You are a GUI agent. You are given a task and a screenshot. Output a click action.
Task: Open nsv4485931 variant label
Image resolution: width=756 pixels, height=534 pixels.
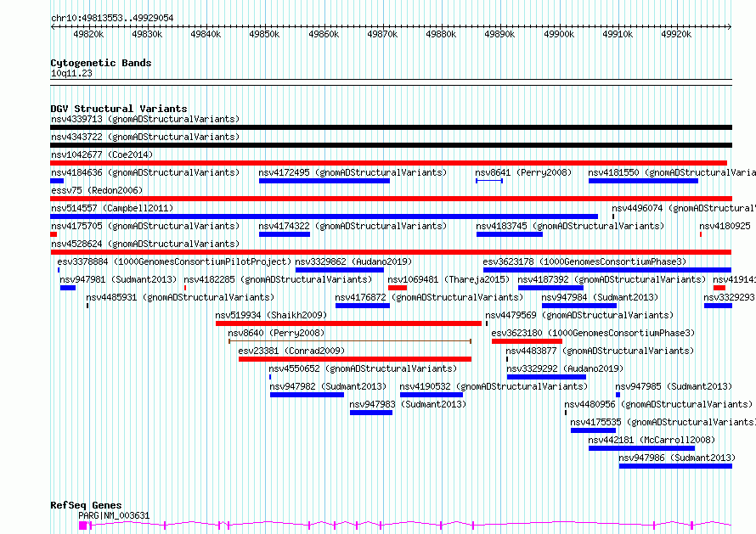tap(180, 297)
